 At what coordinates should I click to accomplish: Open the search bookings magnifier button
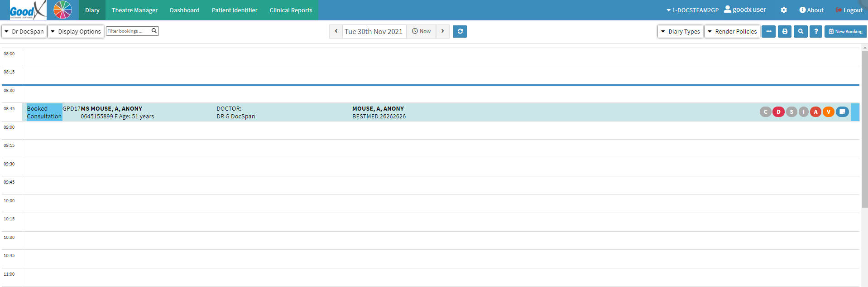(x=801, y=31)
